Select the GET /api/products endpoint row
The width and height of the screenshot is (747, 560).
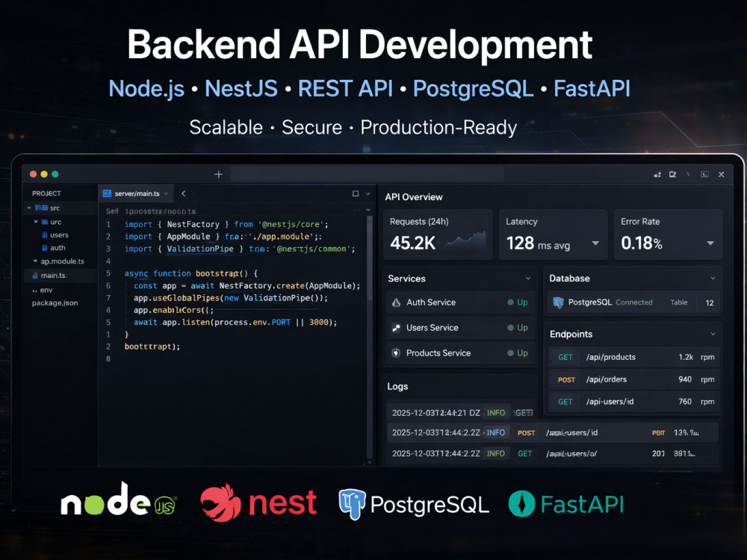tap(634, 357)
